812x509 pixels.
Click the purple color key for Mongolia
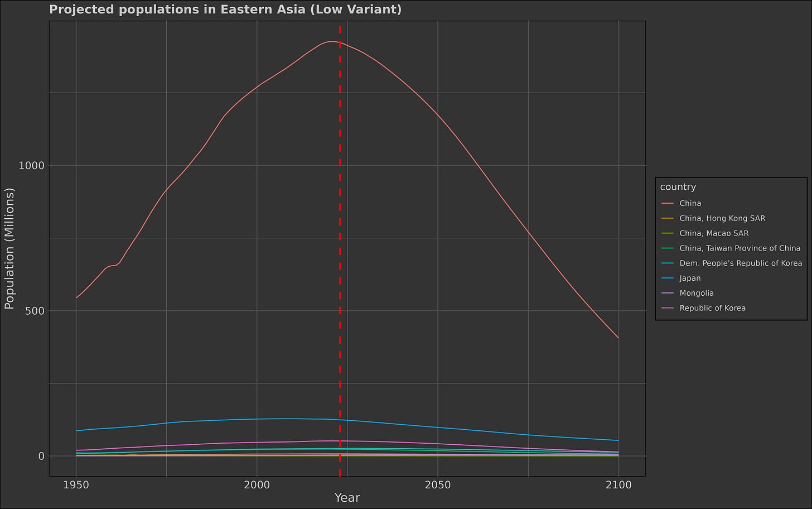pyautogui.click(x=668, y=293)
